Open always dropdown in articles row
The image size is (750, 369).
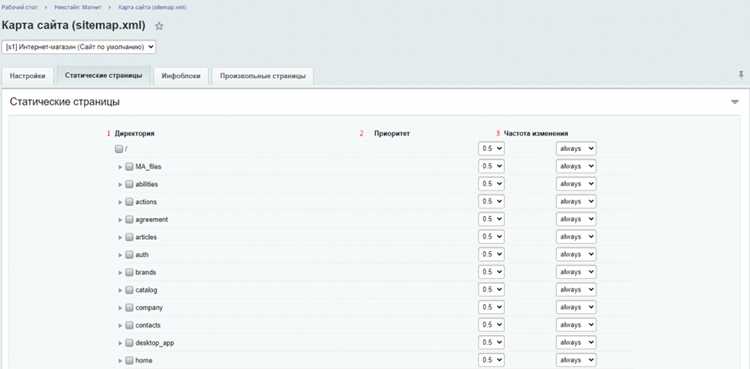[576, 237]
